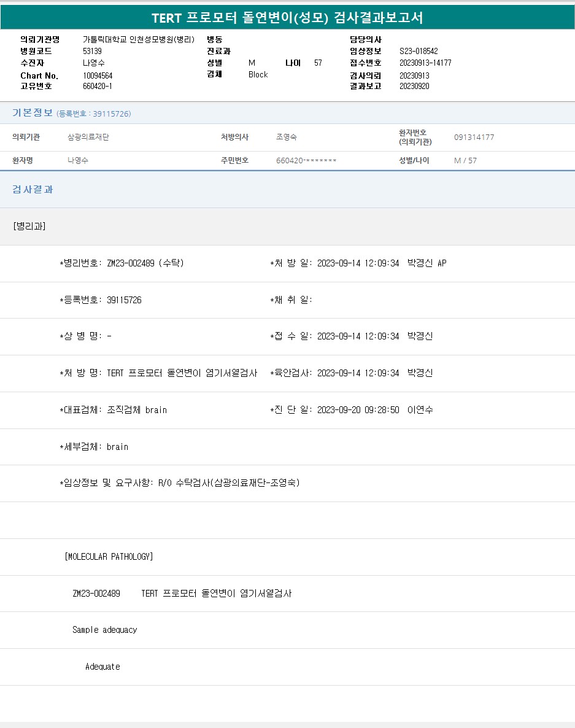This screenshot has height=728, width=575.
Task: Select the 채취일 label
Action: [x=291, y=300]
